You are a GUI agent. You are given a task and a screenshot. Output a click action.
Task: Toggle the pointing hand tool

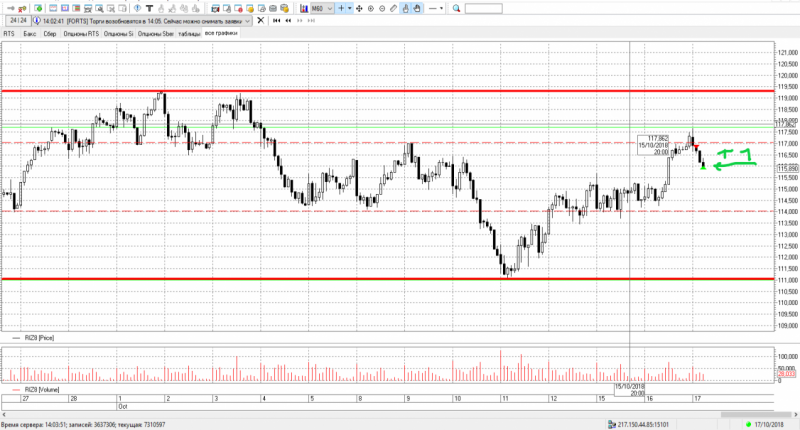click(406, 8)
